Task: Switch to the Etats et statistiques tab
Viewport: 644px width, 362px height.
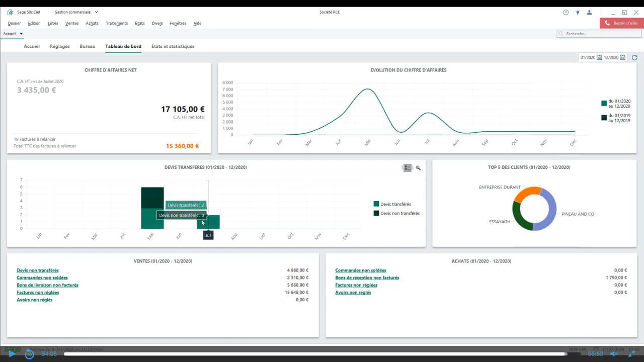Action: point(173,46)
